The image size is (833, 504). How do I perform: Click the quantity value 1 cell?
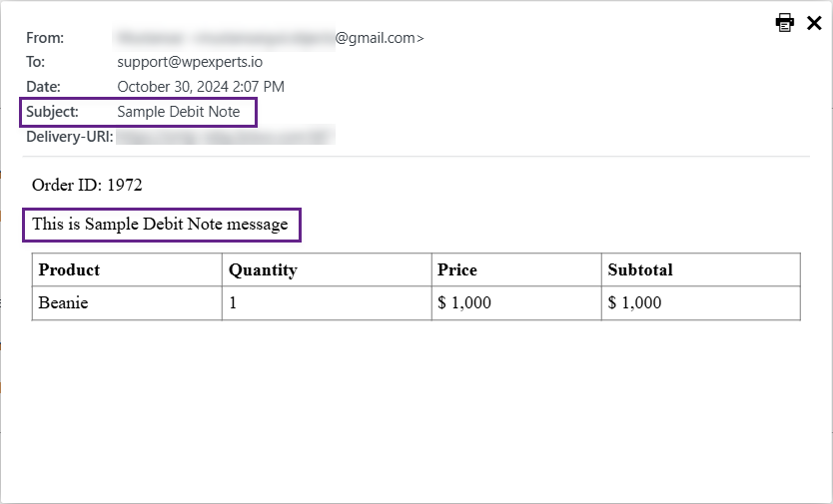pyautogui.click(x=327, y=303)
